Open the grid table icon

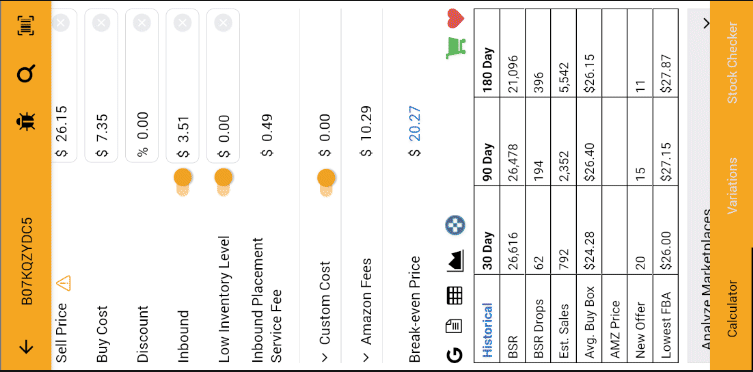[454, 295]
